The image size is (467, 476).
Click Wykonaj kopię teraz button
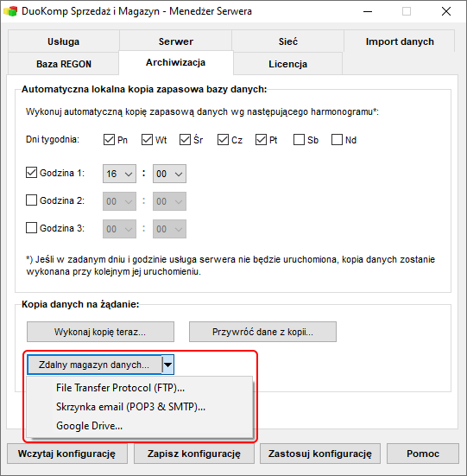100,332
